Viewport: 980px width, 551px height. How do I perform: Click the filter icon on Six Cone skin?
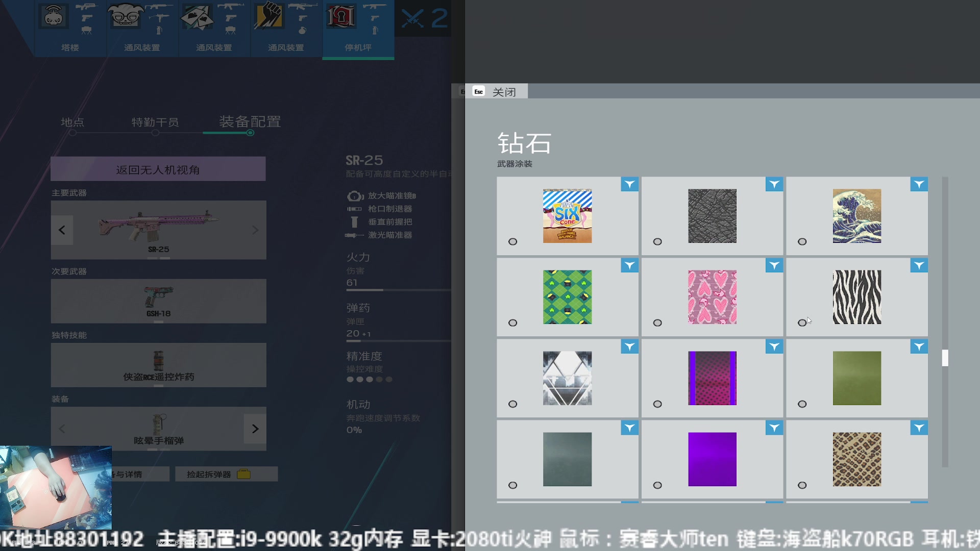click(629, 185)
